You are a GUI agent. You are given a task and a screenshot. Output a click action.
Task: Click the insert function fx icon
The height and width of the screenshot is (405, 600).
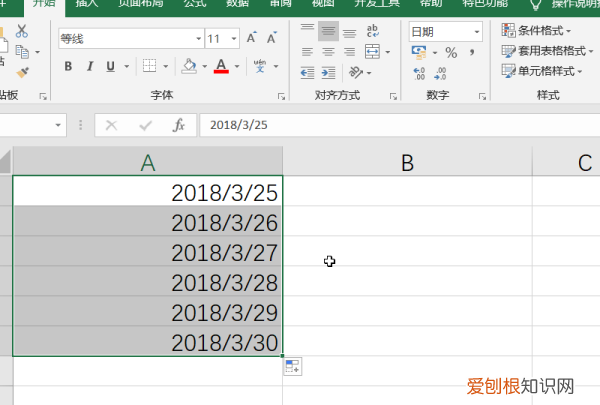click(179, 125)
